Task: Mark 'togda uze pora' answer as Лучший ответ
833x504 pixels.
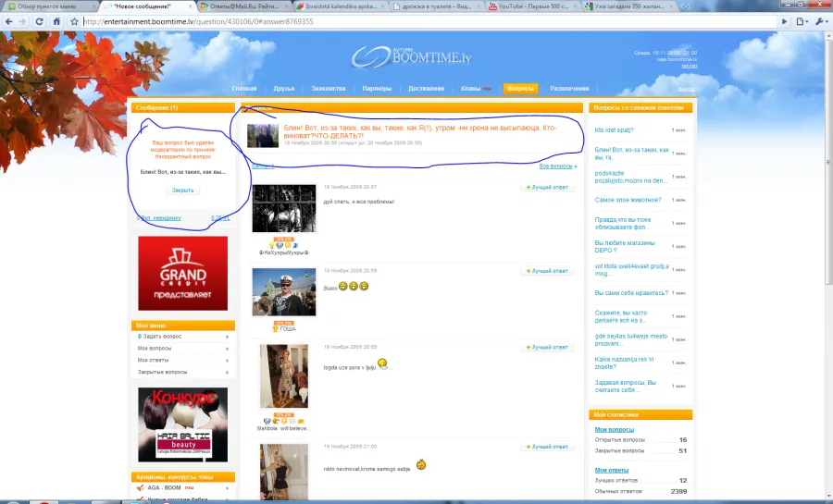Action: tap(547, 347)
